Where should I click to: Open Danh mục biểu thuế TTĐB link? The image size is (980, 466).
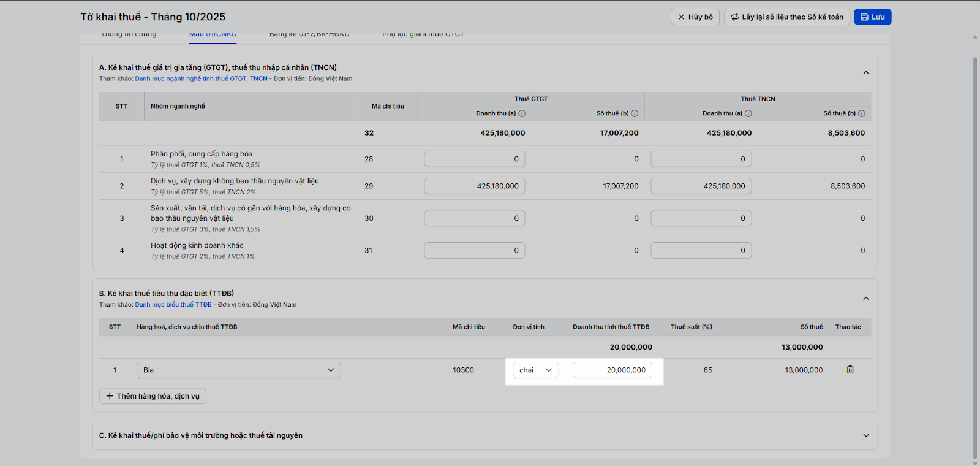coord(173,305)
